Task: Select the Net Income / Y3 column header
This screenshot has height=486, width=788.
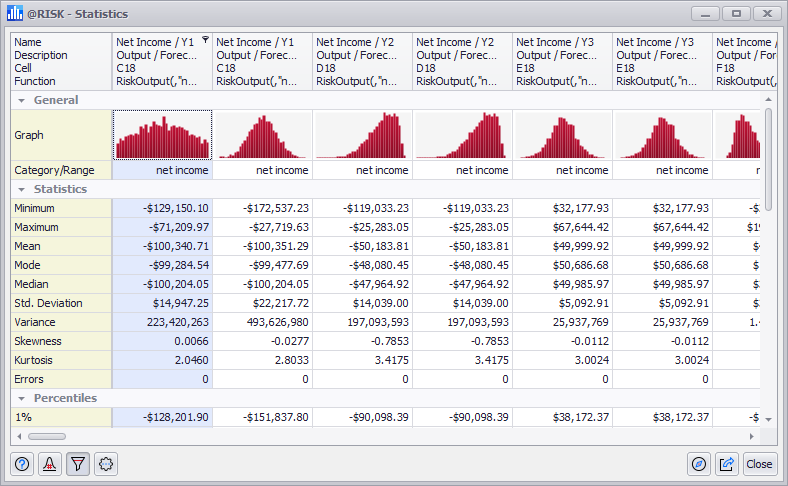Action: (562, 61)
